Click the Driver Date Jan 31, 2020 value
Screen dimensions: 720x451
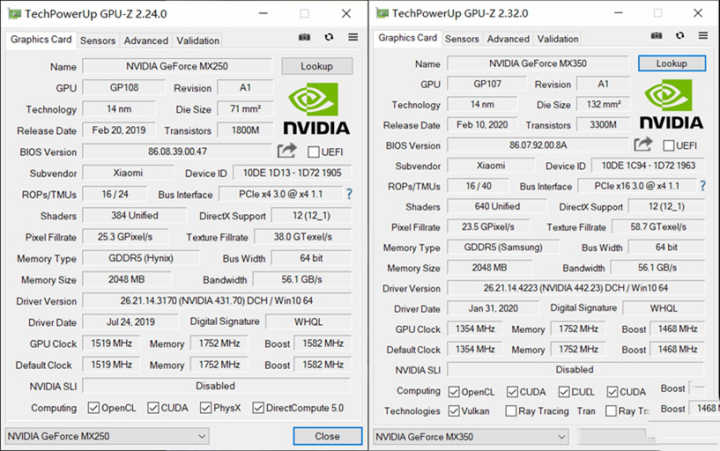point(493,308)
